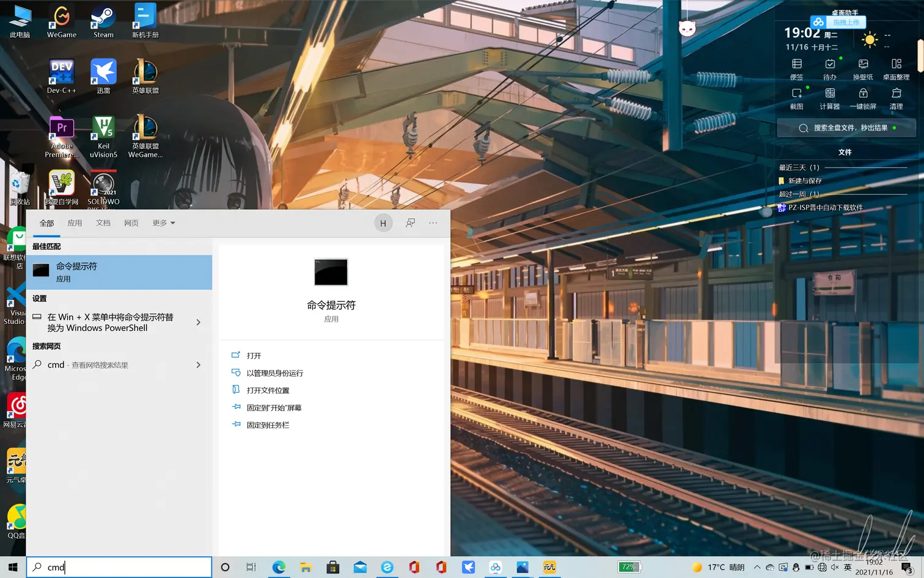924x578 pixels.
Task: Select the 命令提示符 best match result
Action: point(119,272)
